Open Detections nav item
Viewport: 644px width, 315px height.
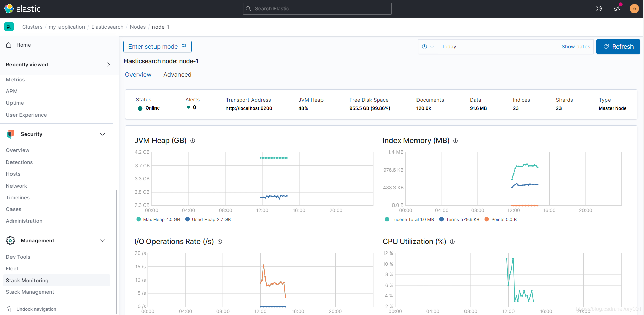19,162
